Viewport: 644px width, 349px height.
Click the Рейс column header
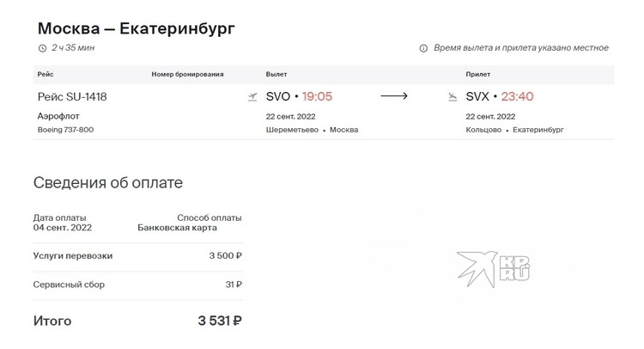[46, 75]
